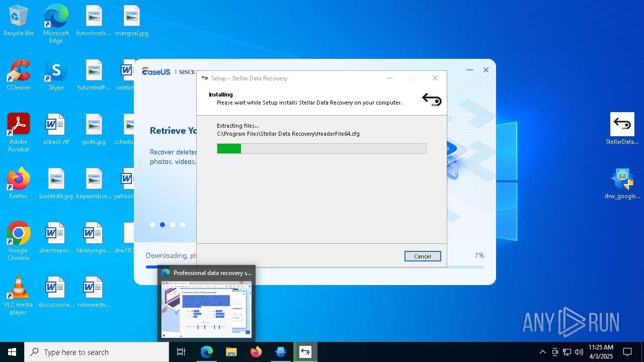The width and height of the screenshot is (644, 362).
Task: Switch to EaseUS installer taskbar item
Action: pyautogui.click(x=281, y=352)
